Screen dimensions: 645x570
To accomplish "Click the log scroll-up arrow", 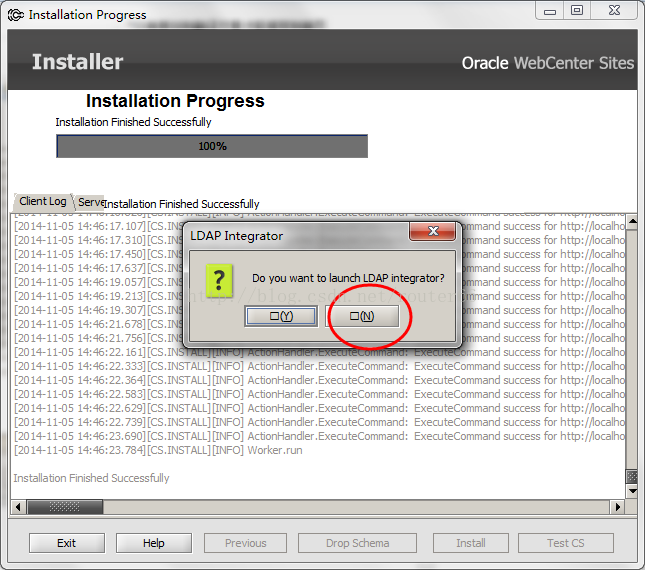I will [632, 222].
